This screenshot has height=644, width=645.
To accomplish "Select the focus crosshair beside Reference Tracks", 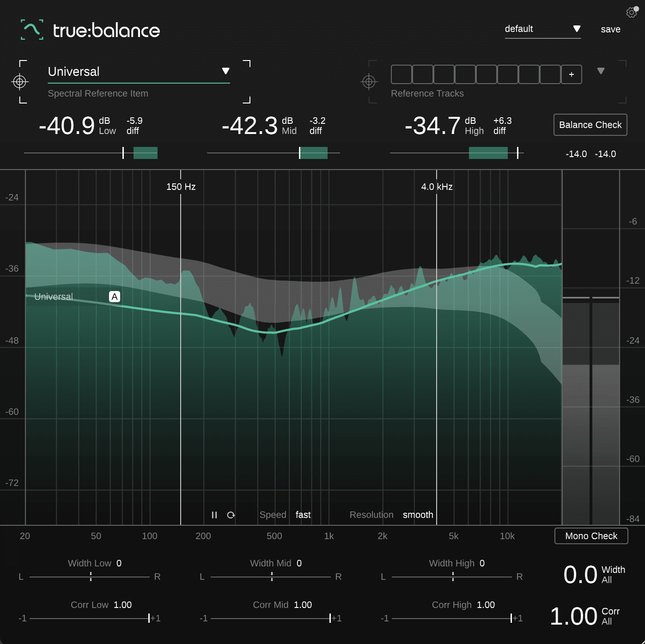I will point(370,82).
